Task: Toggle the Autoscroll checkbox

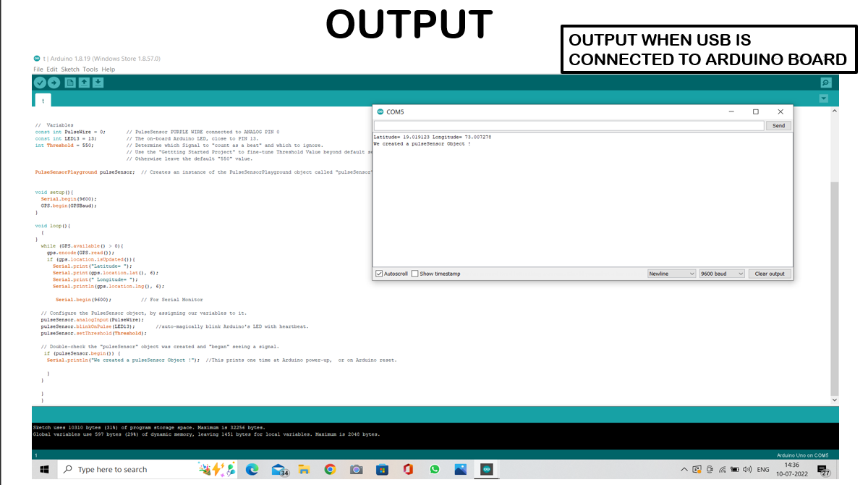Action: 379,274
